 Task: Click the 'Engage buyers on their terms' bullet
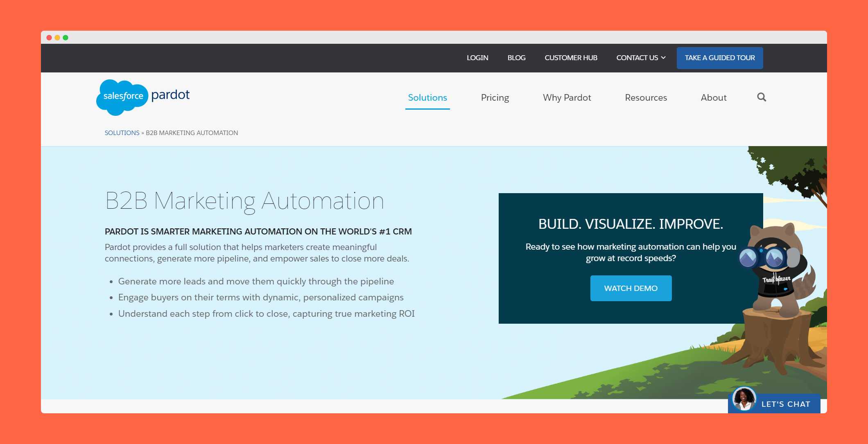[261, 298]
